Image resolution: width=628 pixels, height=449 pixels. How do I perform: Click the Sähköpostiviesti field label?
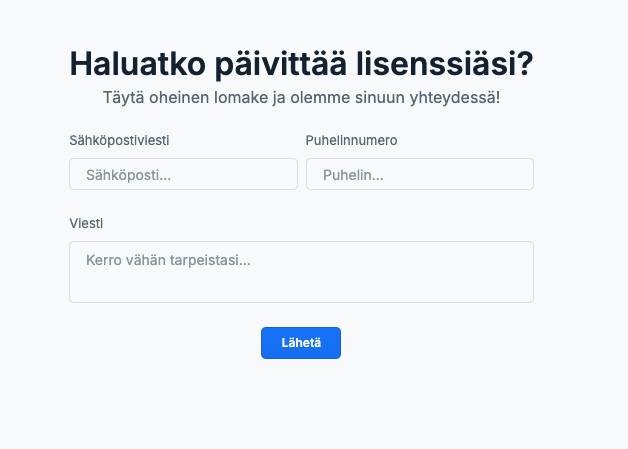[119, 140]
